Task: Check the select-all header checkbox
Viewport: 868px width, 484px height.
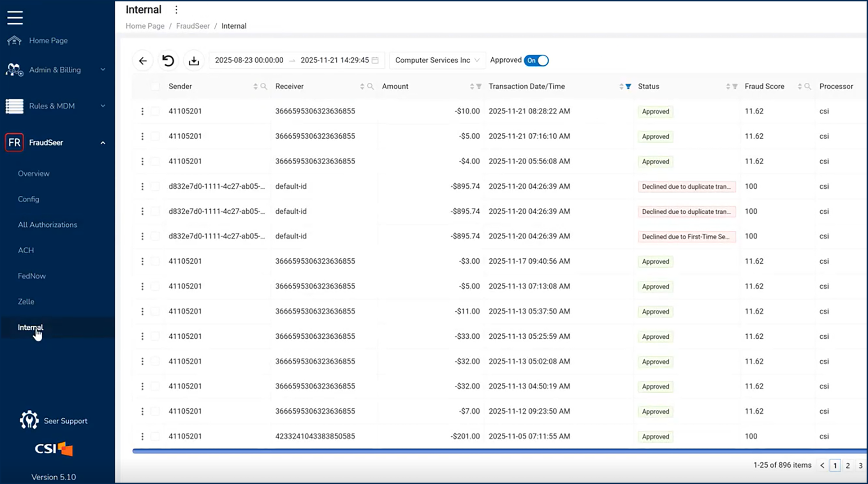Action: pos(155,87)
